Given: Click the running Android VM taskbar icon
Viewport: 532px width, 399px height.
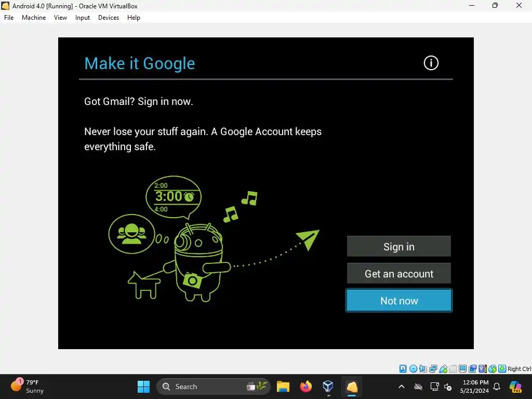Looking at the screenshot, I should click(x=352, y=387).
